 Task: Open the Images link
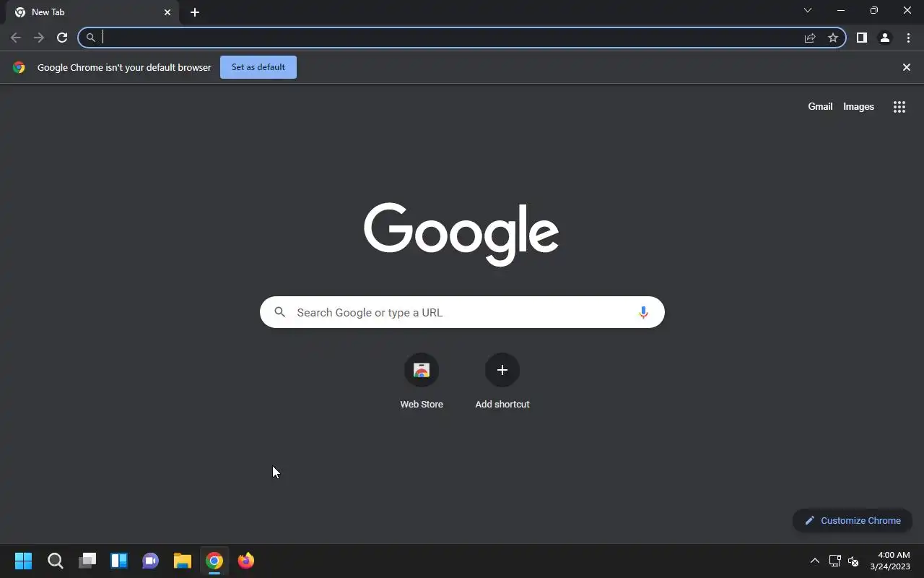click(x=858, y=106)
